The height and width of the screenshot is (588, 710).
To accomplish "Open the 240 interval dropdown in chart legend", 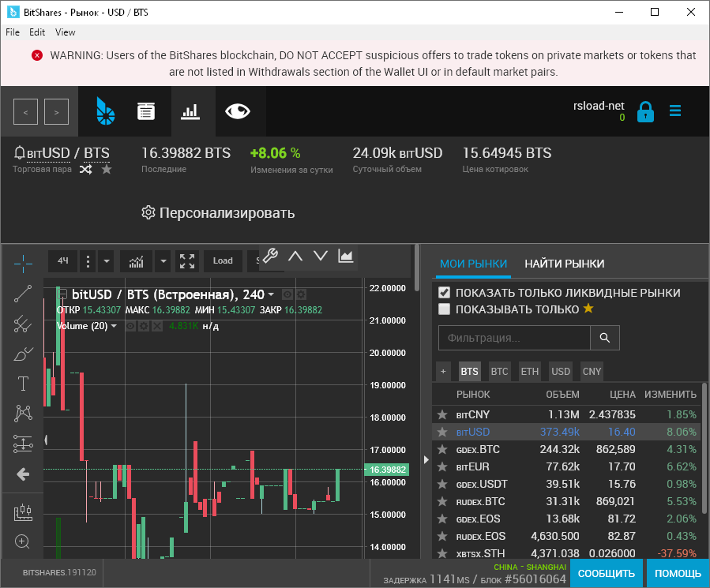I will click(x=270, y=295).
